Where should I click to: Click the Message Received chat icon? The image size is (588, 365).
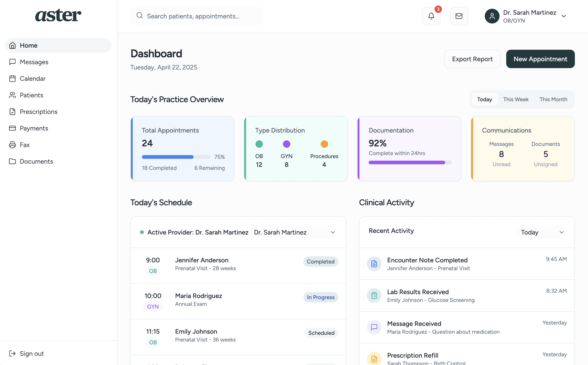pos(374,327)
